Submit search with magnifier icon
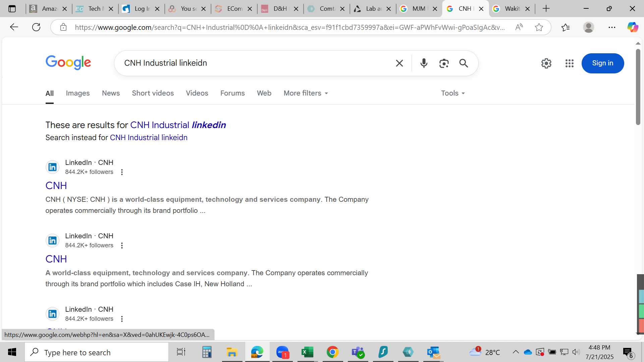Image resolution: width=644 pixels, height=362 pixels. 464,63
